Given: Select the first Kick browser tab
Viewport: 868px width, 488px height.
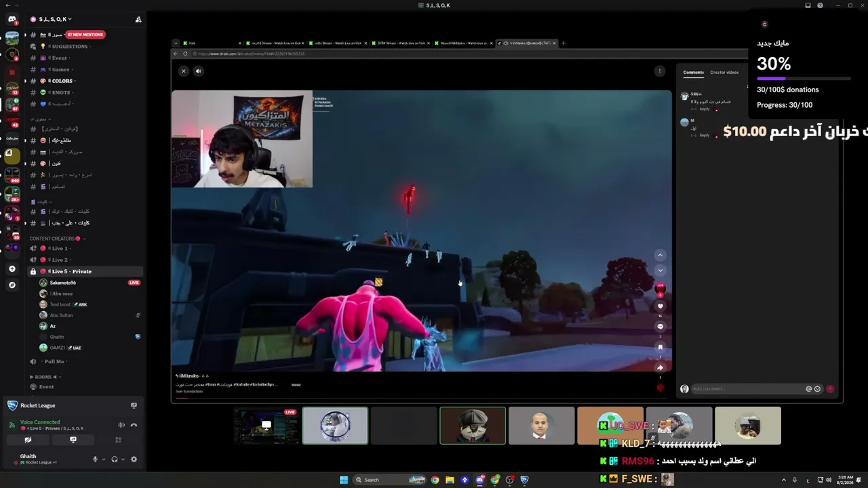Looking at the screenshot, I should 210,43.
